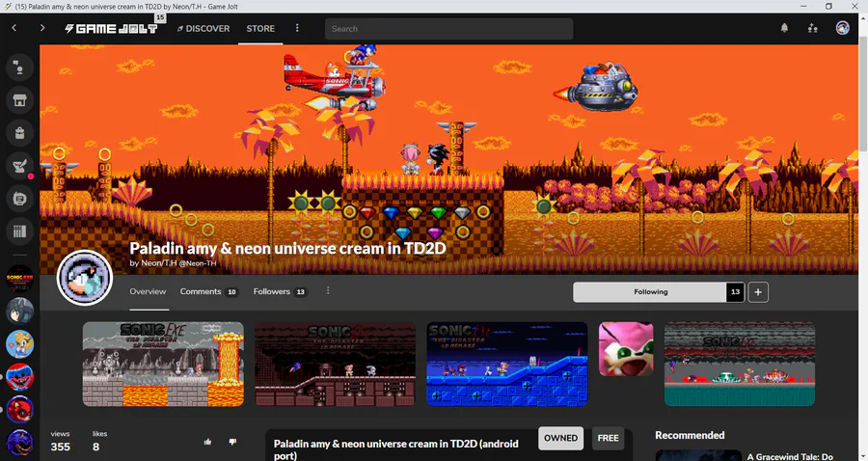
Task: Open the blue Sonic.exe community at sidebar bottom
Action: click(x=19, y=442)
